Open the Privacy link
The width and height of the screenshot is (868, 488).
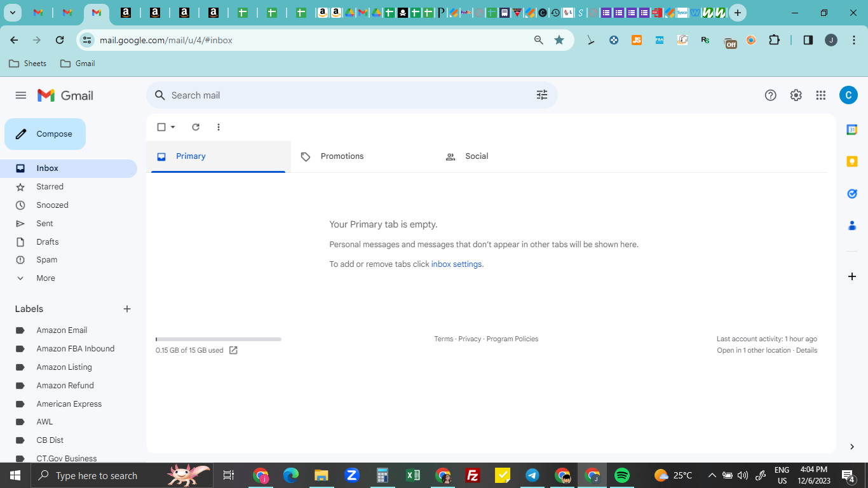pos(470,339)
